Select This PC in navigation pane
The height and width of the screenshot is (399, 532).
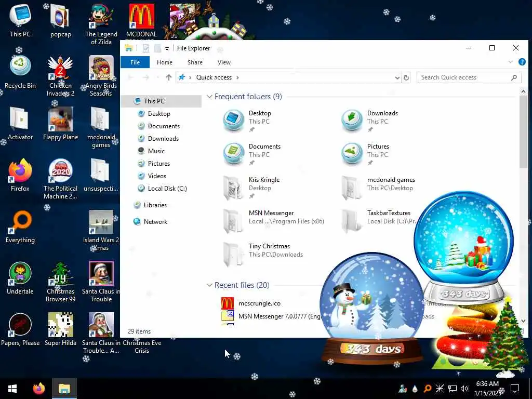coord(161,101)
